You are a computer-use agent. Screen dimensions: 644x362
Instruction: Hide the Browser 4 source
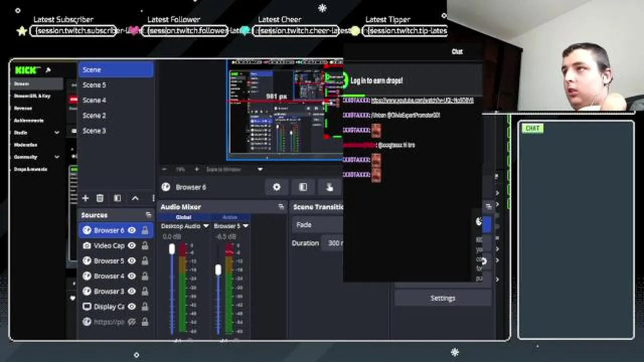tap(131, 276)
